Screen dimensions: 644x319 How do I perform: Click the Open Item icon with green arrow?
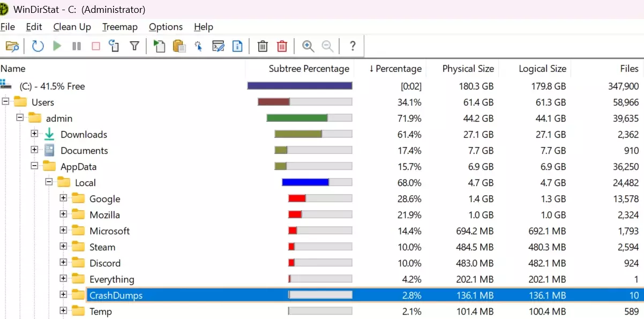[159, 46]
